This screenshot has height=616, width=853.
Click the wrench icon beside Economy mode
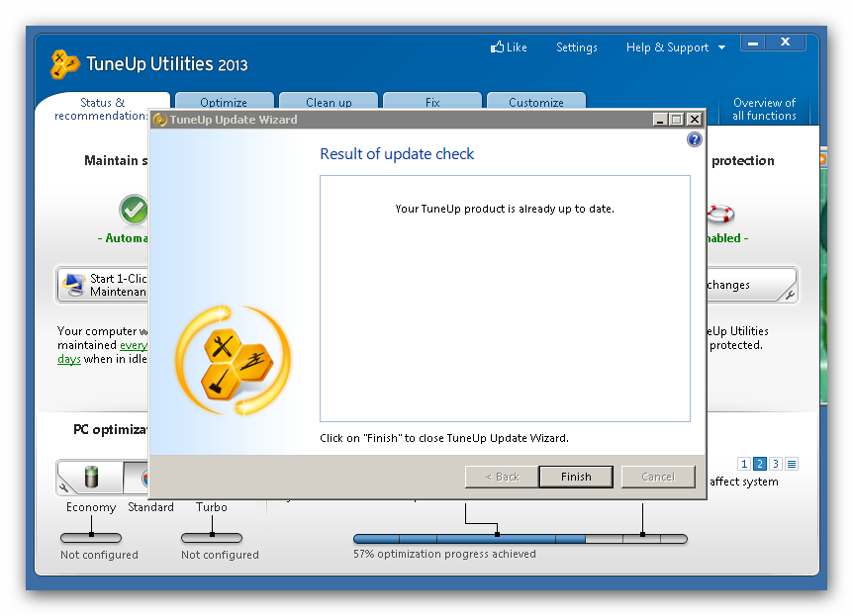tap(63, 487)
